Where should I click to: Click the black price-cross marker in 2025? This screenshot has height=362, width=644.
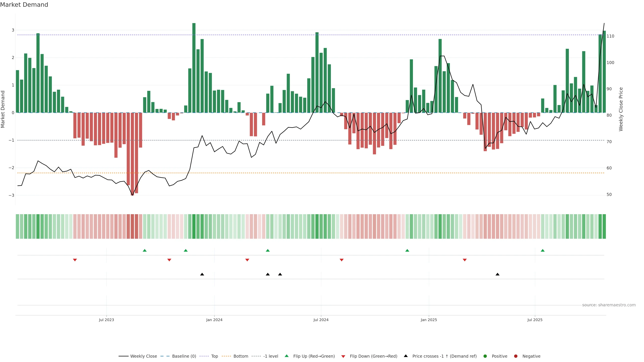(x=497, y=274)
